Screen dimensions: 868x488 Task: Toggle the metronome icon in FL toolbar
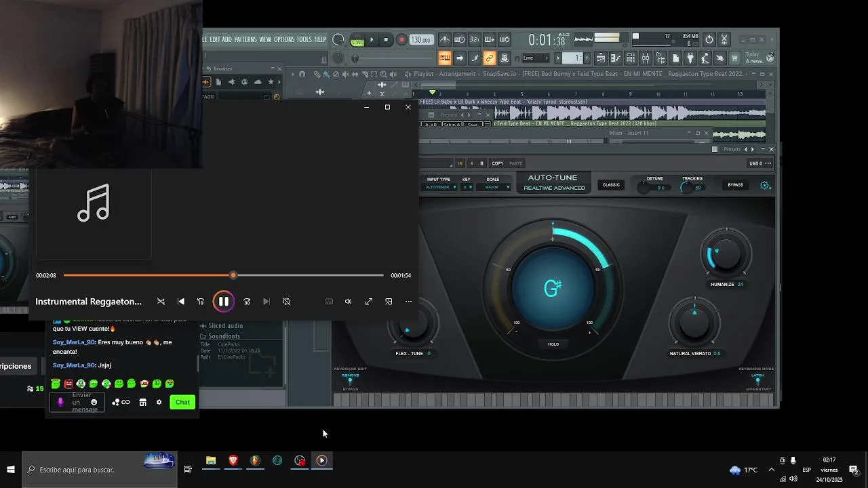pyautogui.click(x=445, y=39)
